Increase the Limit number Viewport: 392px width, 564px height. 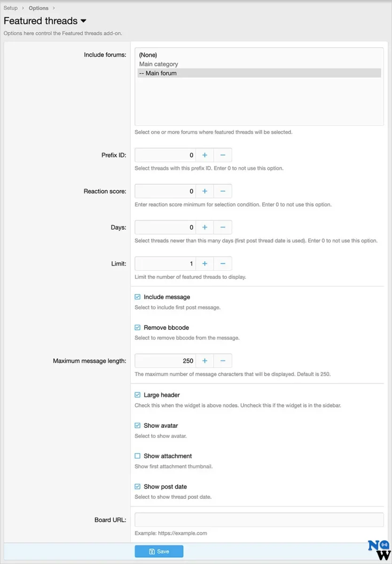tap(204, 264)
